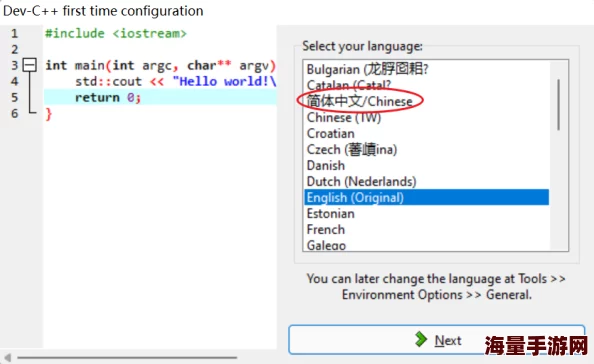Select Czech language entry
Screen dimensions: 594x364
tap(427, 149)
